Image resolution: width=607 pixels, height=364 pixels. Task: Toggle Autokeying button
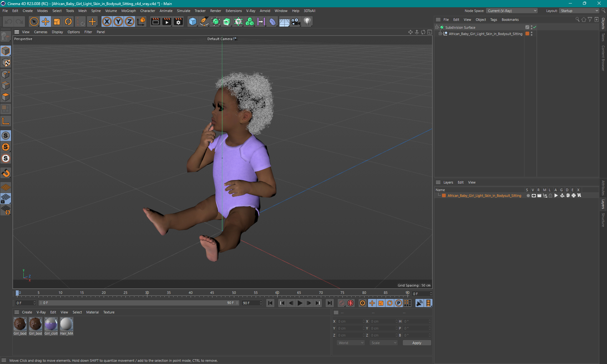(x=351, y=303)
